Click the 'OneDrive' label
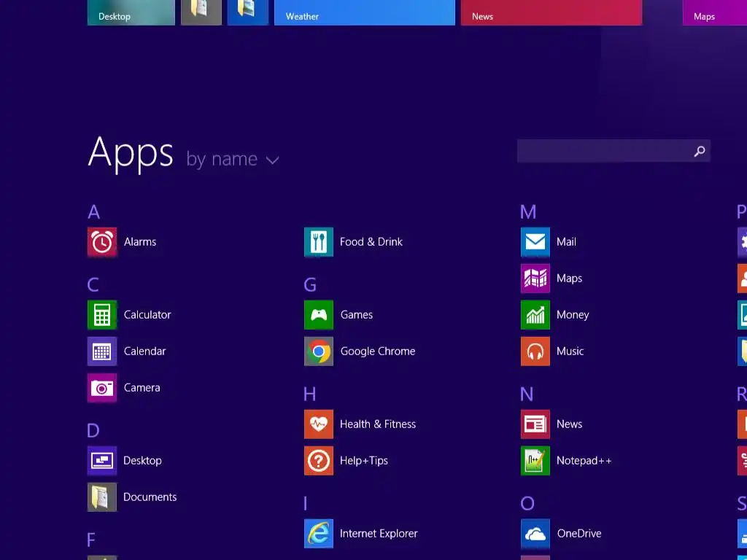The height and width of the screenshot is (560, 747). tap(579, 533)
